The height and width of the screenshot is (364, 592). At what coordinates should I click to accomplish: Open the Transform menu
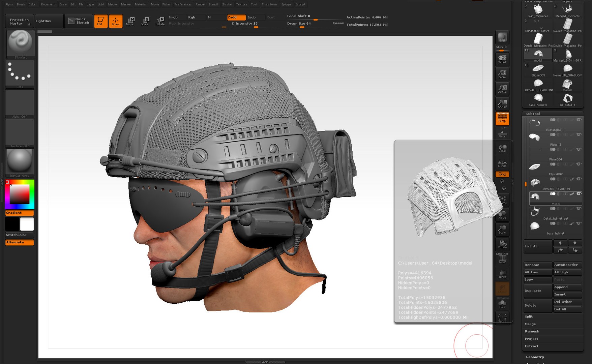click(269, 4)
